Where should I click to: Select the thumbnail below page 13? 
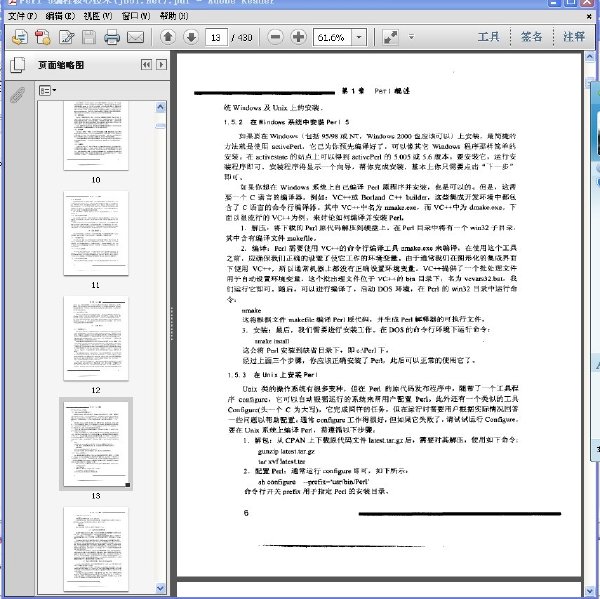96,549
